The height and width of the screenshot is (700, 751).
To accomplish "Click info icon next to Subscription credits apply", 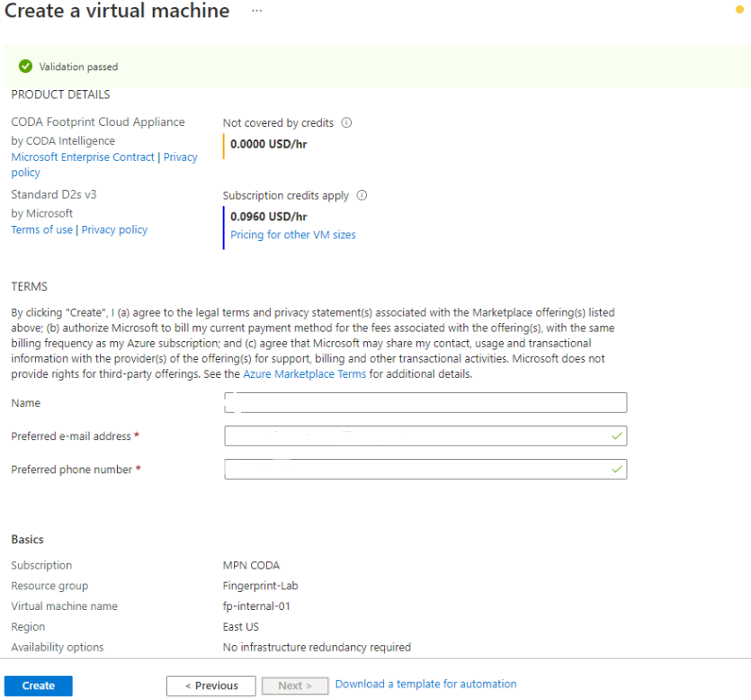I will pyautogui.click(x=362, y=195).
